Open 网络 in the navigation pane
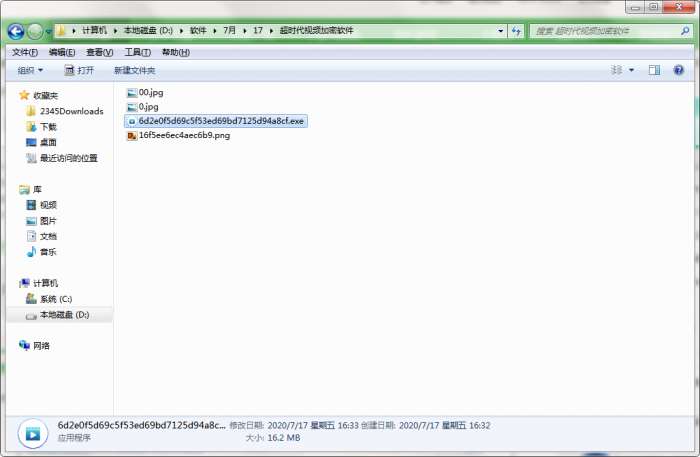 click(x=34, y=345)
